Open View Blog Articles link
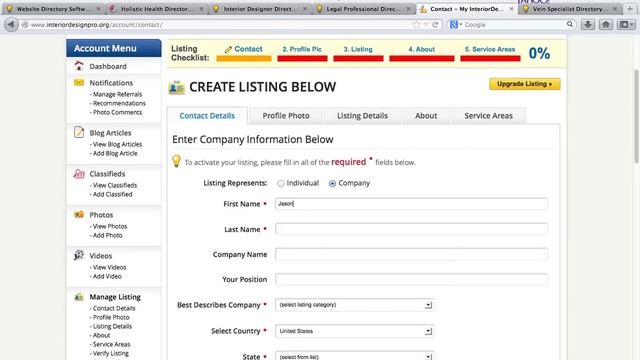 tap(117, 144)
